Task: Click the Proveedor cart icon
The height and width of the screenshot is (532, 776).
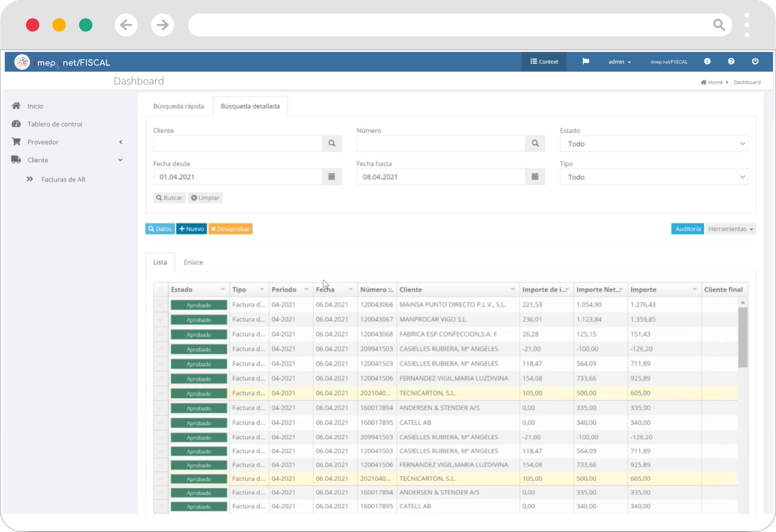Action: pyautogui.click(x=16, y=142)
